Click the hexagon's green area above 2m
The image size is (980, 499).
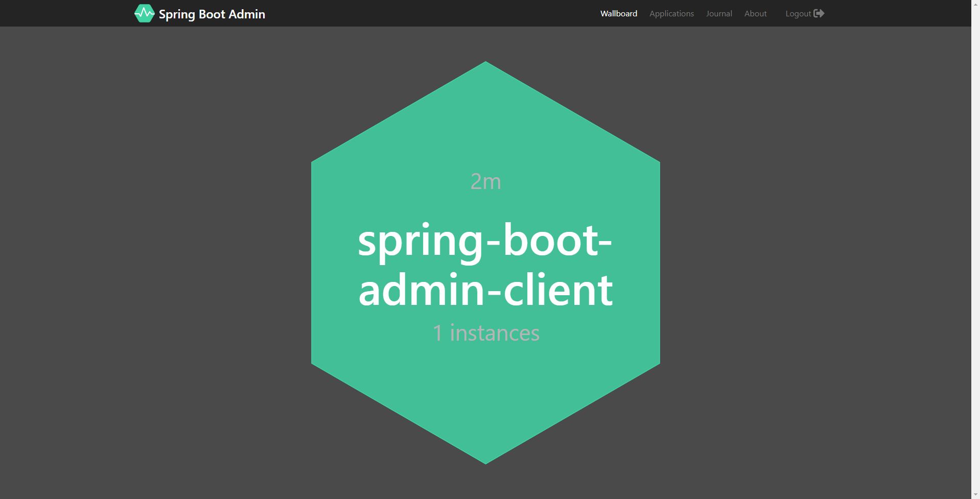pyautogui.click(x=485, y=123)
